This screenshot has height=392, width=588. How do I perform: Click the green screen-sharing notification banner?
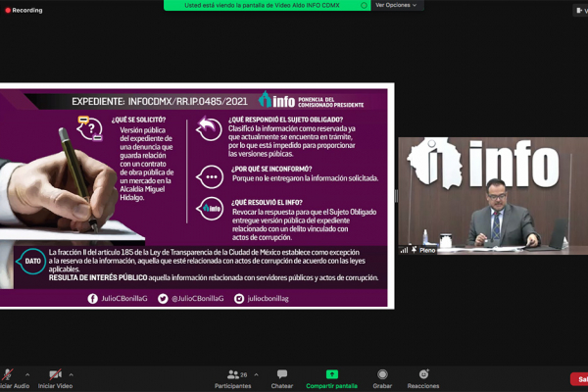tap(267, 5)
